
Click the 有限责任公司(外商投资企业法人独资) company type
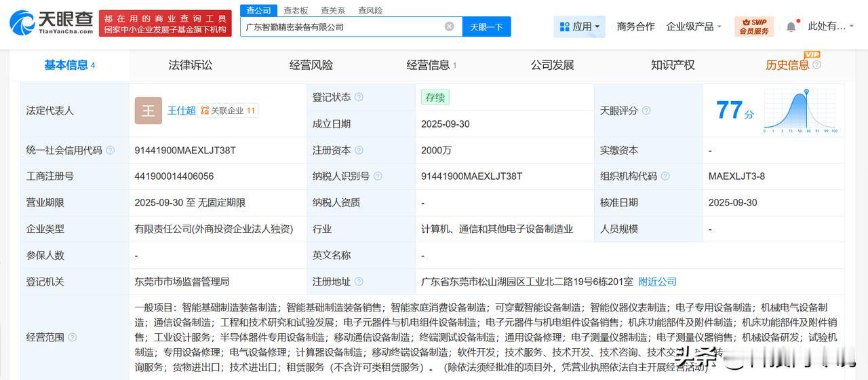(214, 229)
